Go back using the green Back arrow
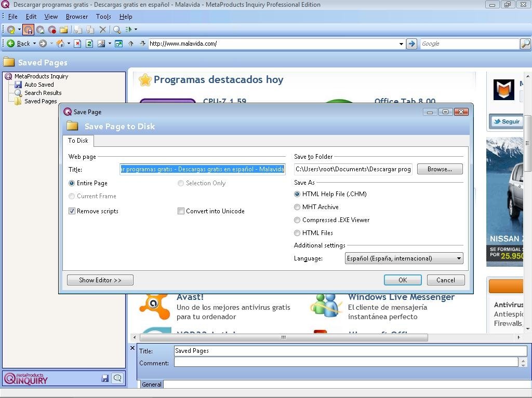 (x=11, y=44)
